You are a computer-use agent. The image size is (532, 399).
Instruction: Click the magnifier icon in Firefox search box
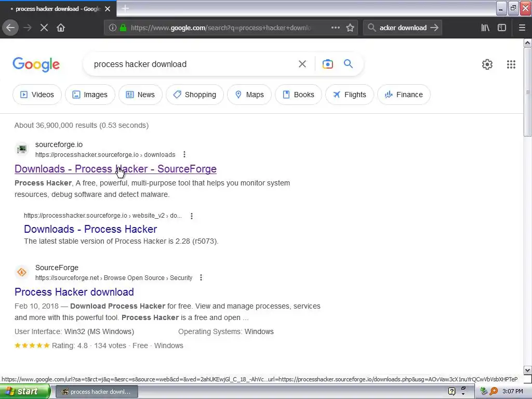coord(372,28)
